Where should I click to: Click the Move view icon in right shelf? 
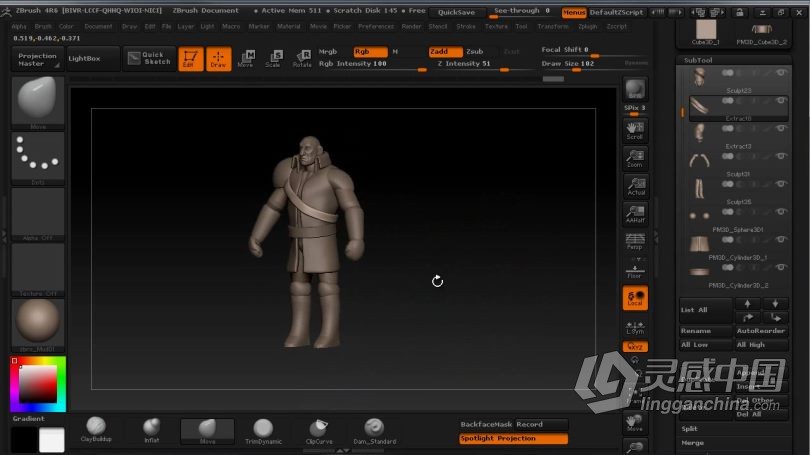point(635,422)
